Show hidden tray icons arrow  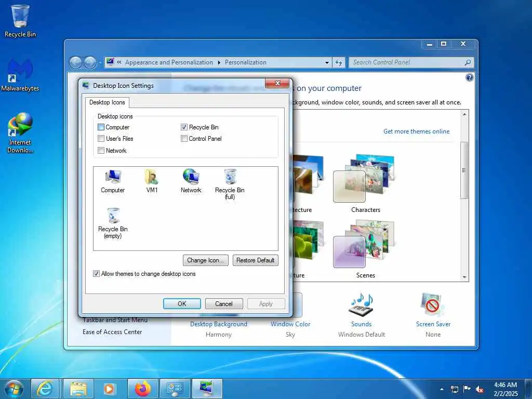point(442,389)
